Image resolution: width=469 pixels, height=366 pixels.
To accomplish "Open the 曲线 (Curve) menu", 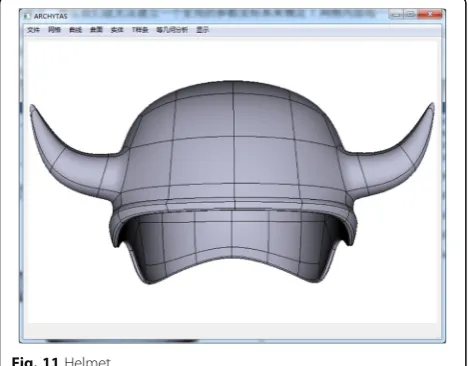I will click(75, 30).
